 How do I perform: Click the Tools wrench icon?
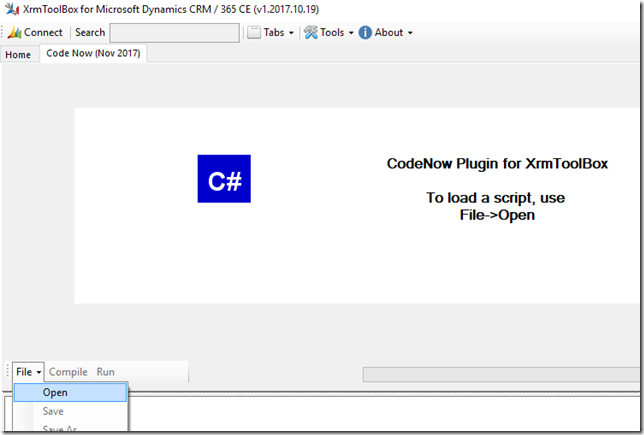(x=311, y=32)
